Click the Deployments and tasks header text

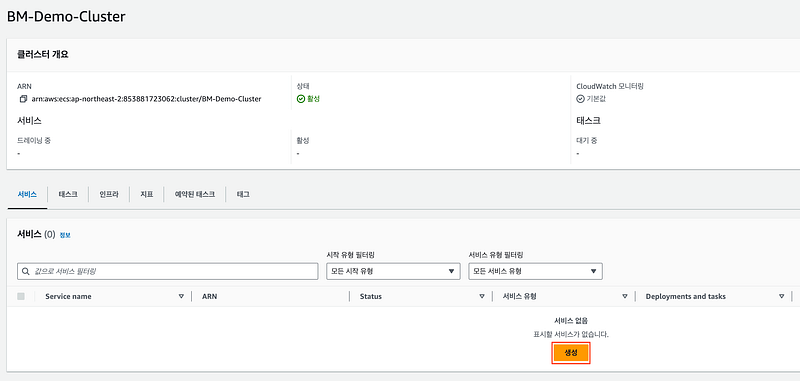[x=686, y=296]
